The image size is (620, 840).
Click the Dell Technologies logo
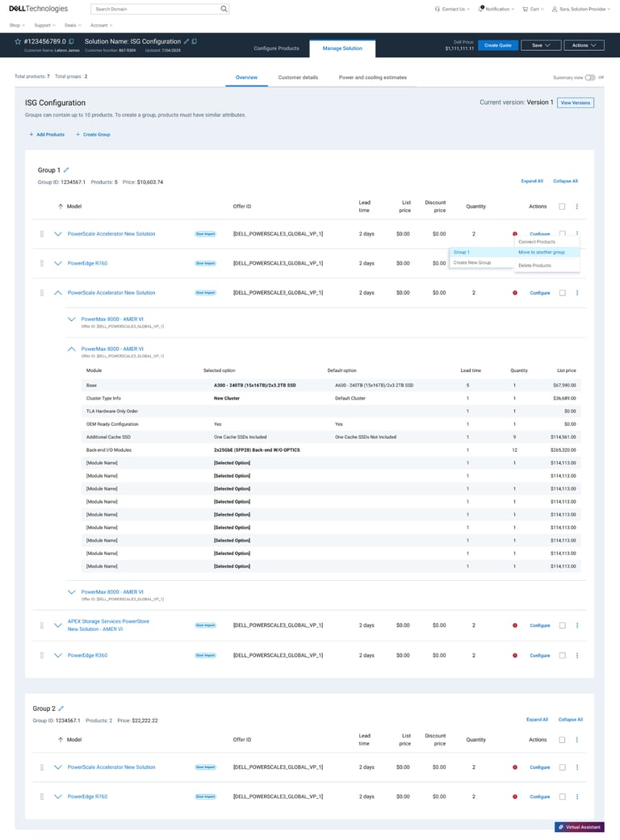coord(39,9)
